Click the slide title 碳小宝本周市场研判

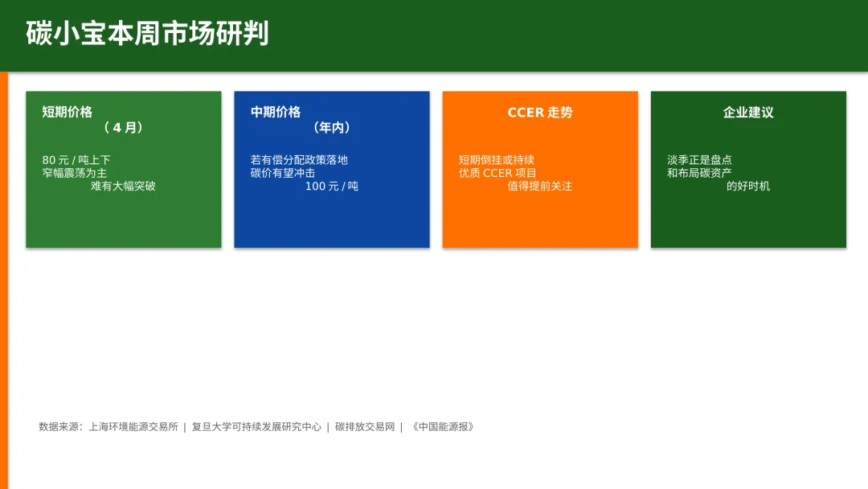pos(147,33)
